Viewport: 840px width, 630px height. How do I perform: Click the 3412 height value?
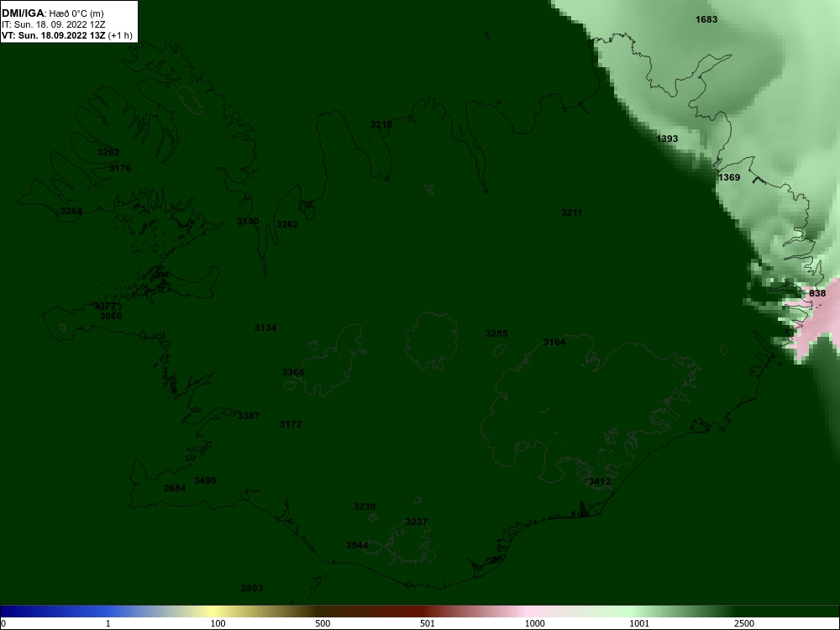point(600,481)
